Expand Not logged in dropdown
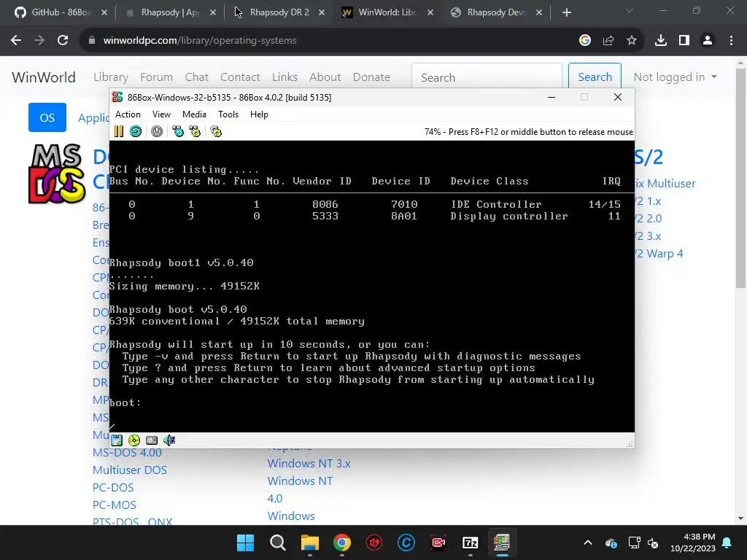 [675, 77]
